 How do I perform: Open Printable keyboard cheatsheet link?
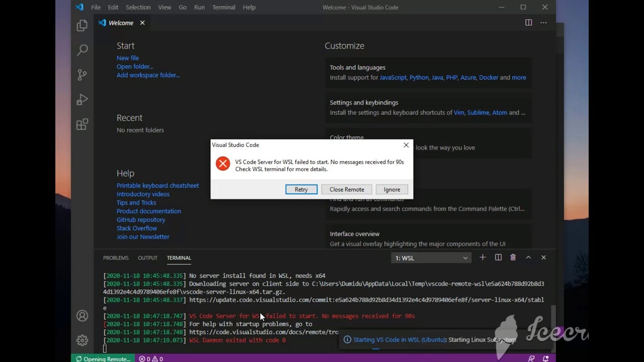tap(157, 186)
